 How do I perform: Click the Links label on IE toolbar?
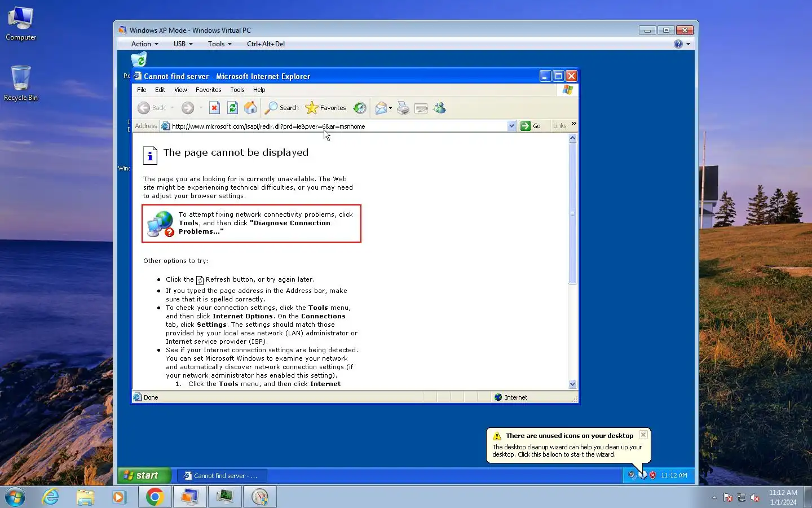559,126
